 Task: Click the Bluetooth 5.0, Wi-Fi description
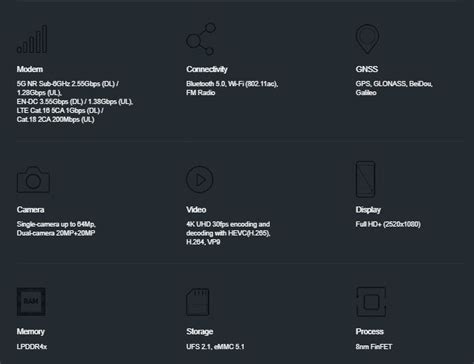[x=232, y=88]
